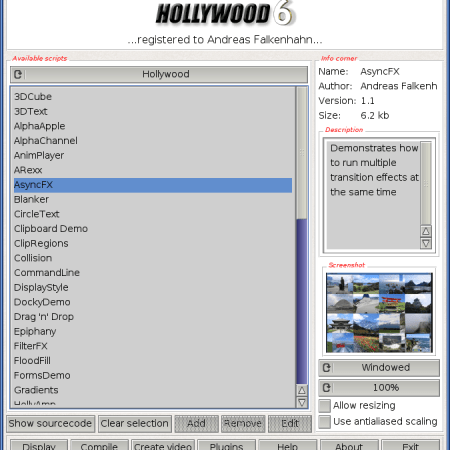Click the Hollywood 6 logo
Image resolution: width=450 pixels, height=450 pixels.
click(x=225, y=13)
